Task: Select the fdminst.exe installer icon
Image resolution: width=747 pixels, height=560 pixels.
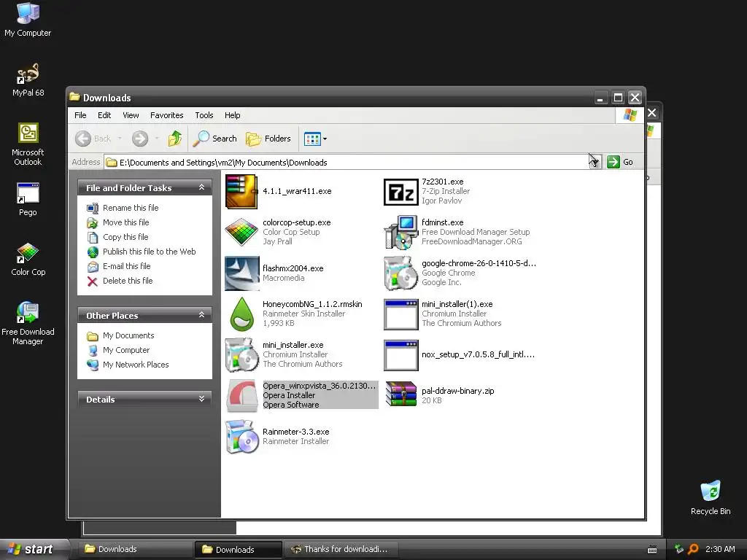Action: [400, 232]
